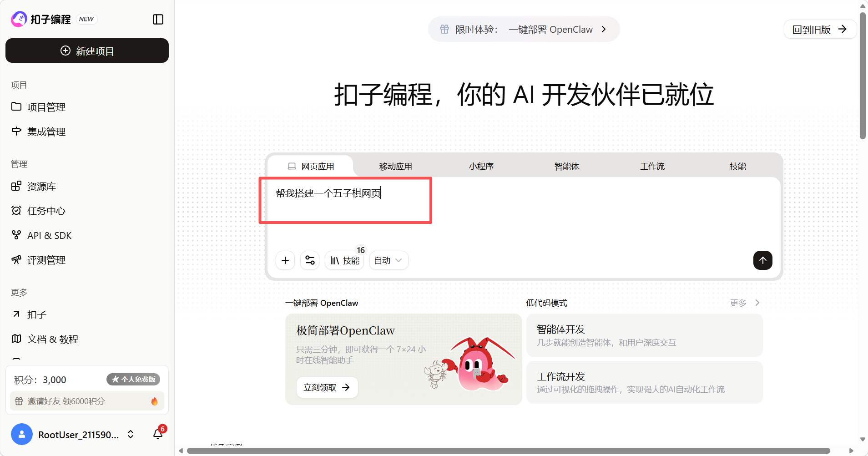Open the 自动 mode dropdown
The image size is (868, 456).
pyautogui.click(x=389, y=260)
